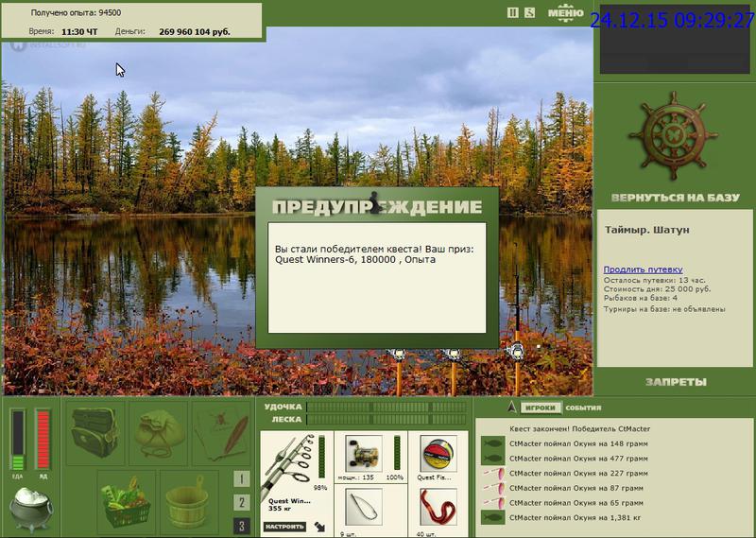
Task: Click the Предупреждение dialog message box
Action: click(377, 278)
